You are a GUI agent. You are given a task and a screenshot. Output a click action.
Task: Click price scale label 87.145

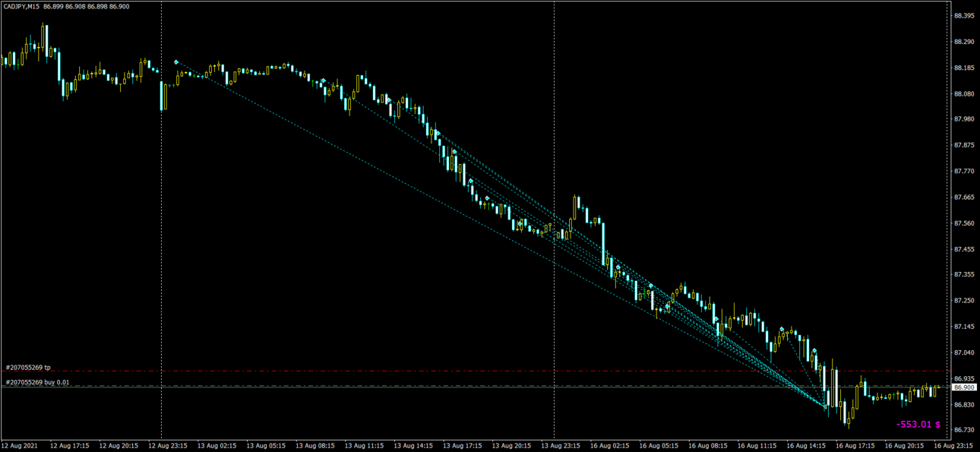[964, 327]
